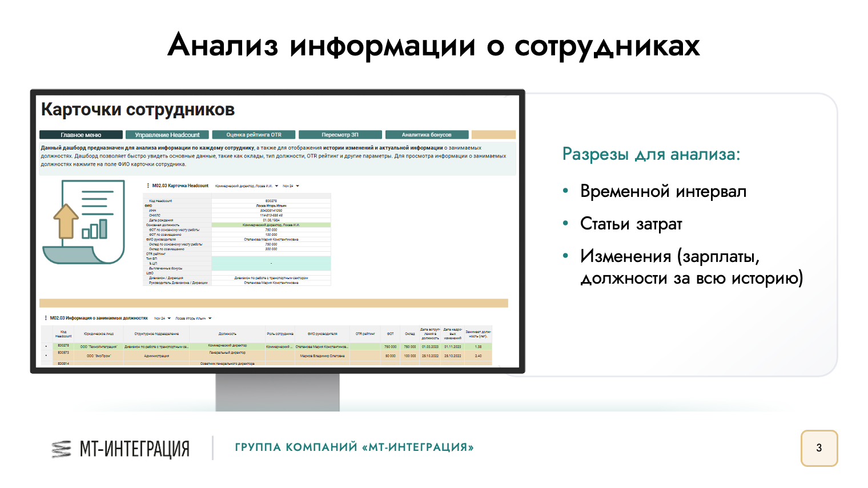Expand details for employee row E00278
Screen dimensions: 868x488
coord(47,346)
